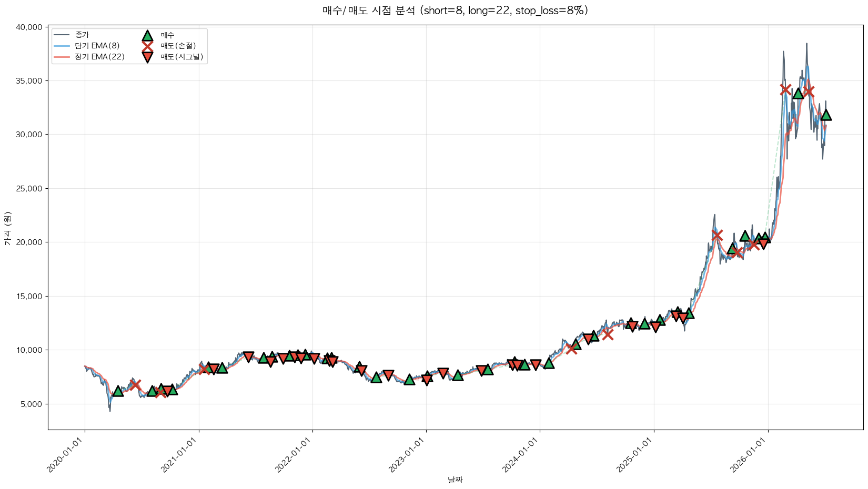Select the red sell triangle at 2023-01-01
The image size is (868, 489).
pos(427,380)
